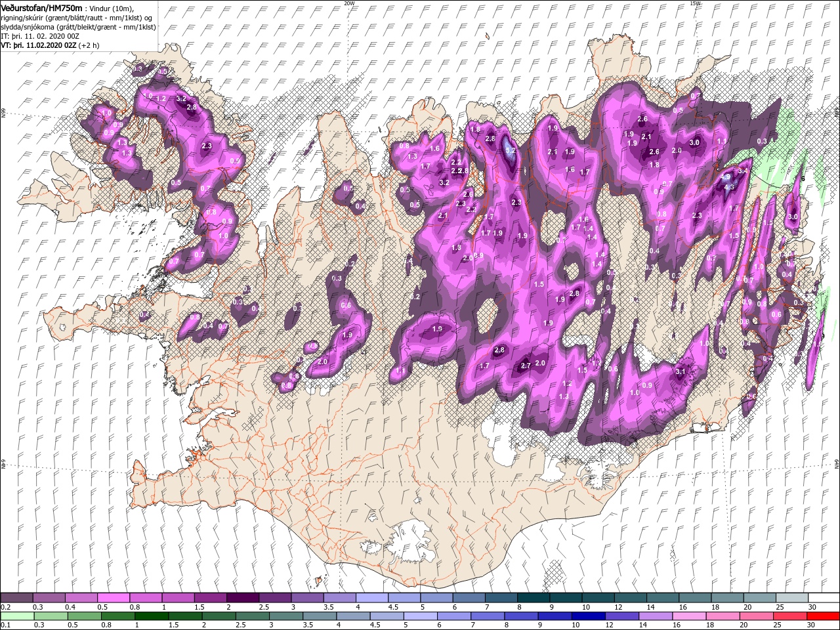Select the purple legend swatch labeled 0.3
Screen dimensions: 840x630
point(49,598)
